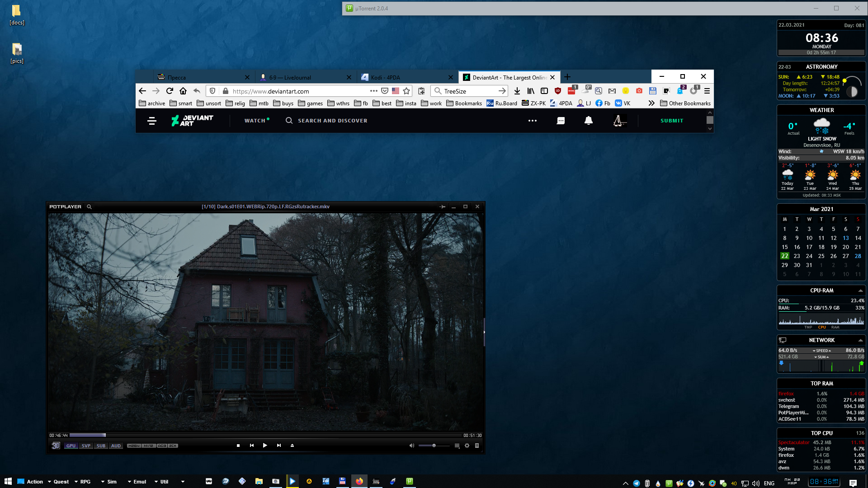Screen dimensions: 868x488
Task: Toggle 3D mode in PotPlayer
Action: tap(56, 446)
